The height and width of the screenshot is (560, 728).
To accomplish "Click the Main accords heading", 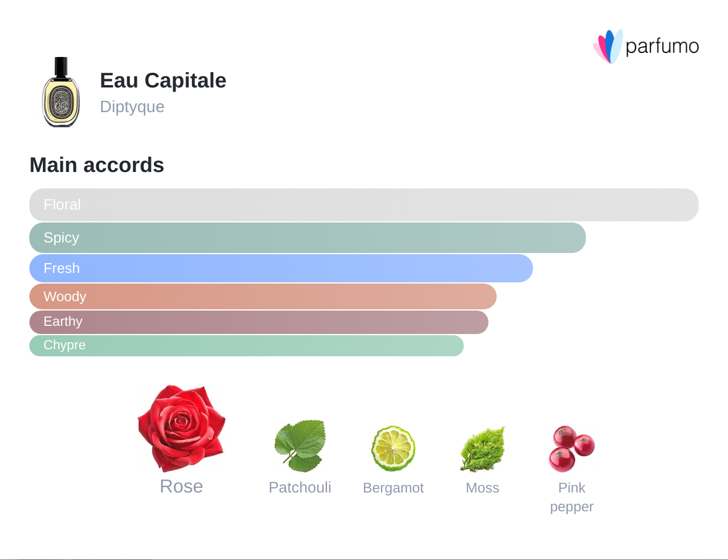I will (97, 165).
